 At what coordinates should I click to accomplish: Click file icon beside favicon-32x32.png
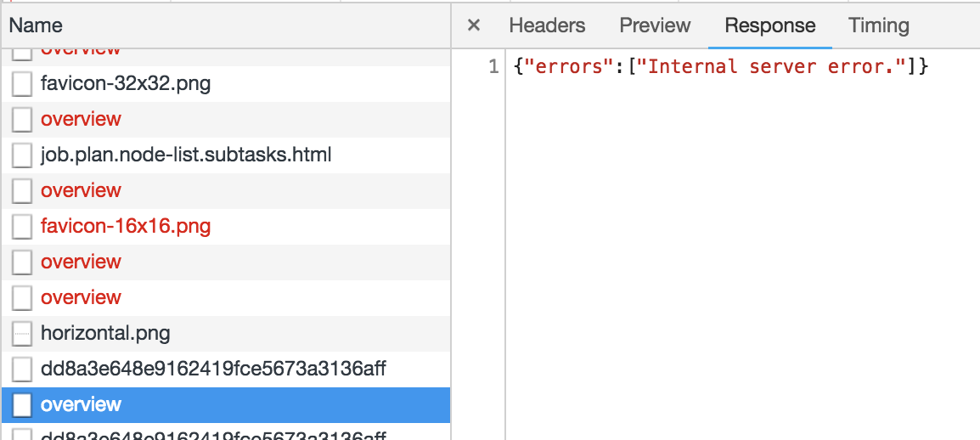coord(22,84)
